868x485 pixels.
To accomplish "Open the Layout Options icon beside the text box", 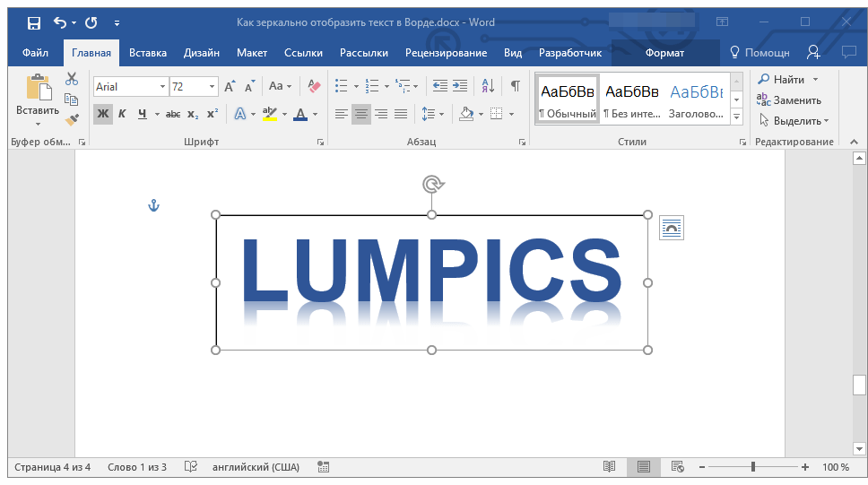I will pos(671,228).
